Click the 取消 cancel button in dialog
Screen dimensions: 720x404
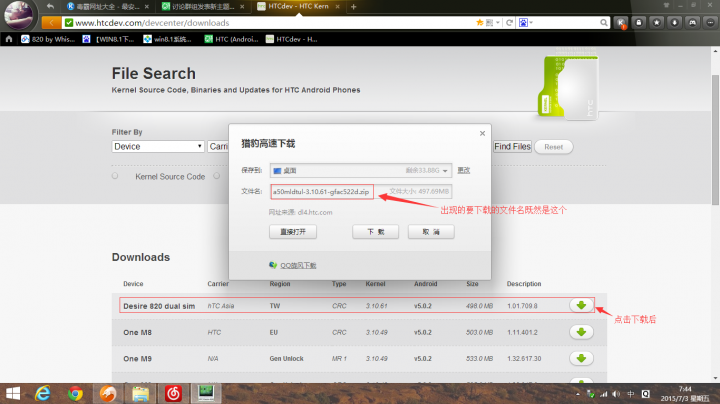click(x=431, y=232)
